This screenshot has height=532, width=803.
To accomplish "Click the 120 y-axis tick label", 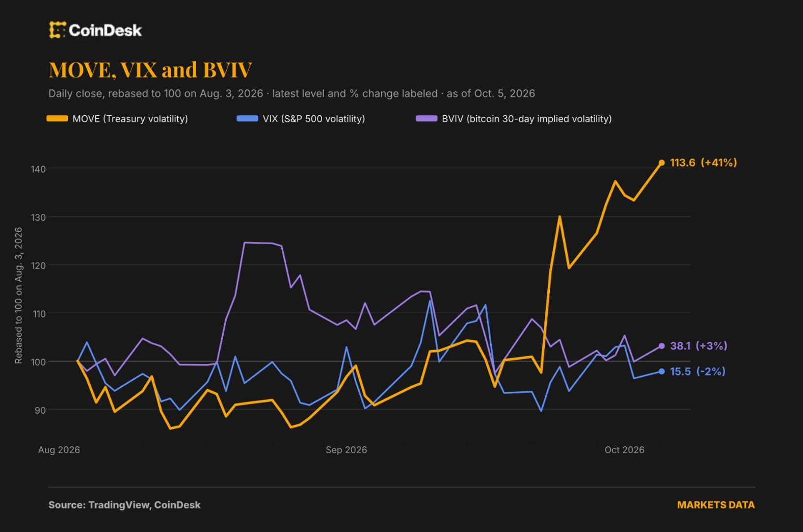I will click(38, 266).
